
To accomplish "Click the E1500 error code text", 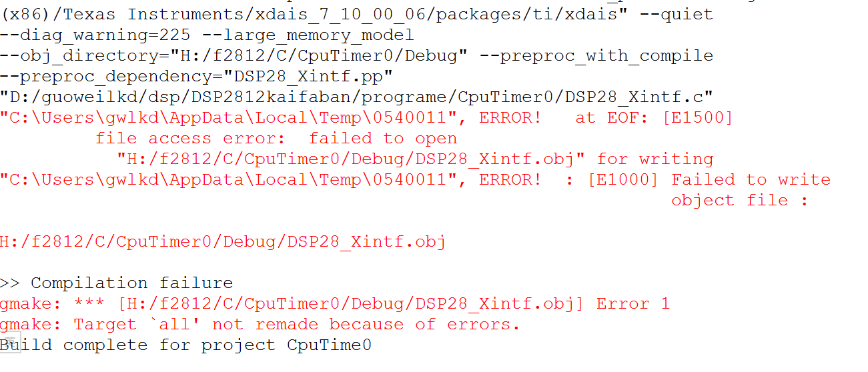I will pos(697,118).
